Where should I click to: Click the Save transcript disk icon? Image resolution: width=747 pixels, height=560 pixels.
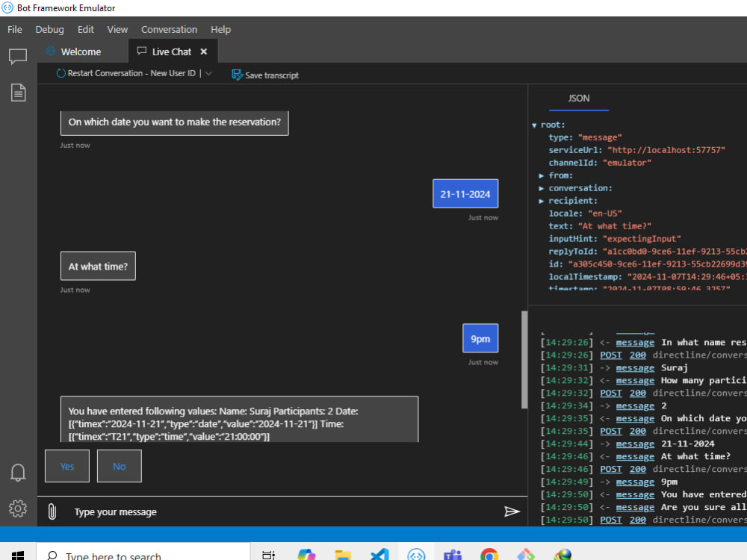pos(237,75)
